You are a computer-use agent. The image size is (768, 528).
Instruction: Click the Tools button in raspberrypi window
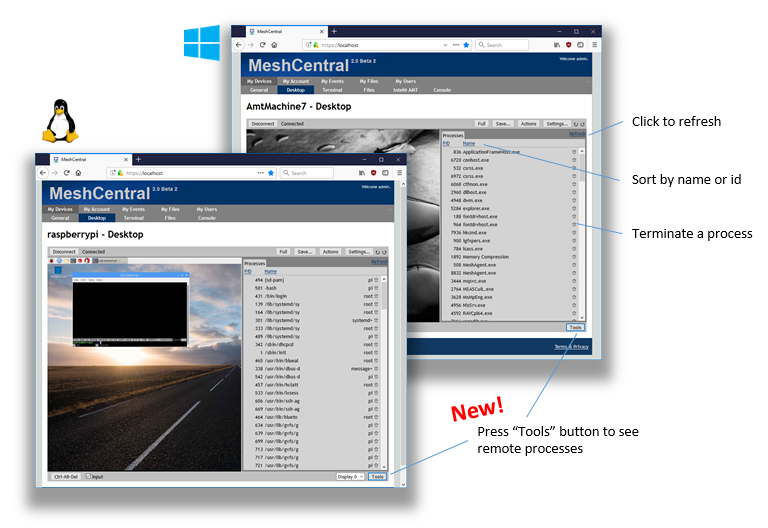tap(377, 477)
